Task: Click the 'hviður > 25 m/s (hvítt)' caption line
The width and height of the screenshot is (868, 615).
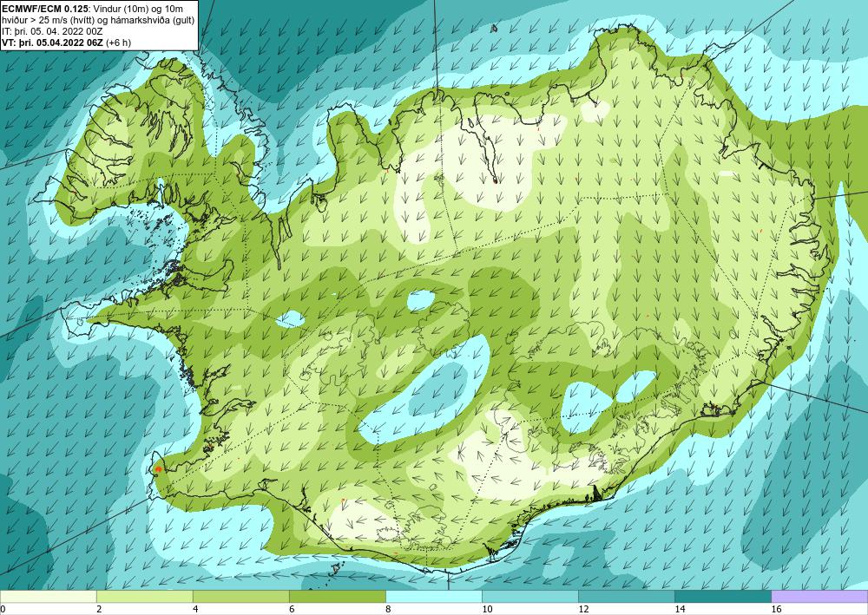Action: (98, 20)
